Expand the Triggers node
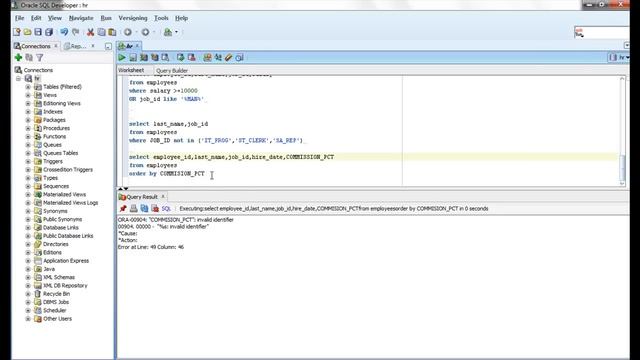Image resolution: width=640 pixels, height=360 pixels. pos(28,161)
